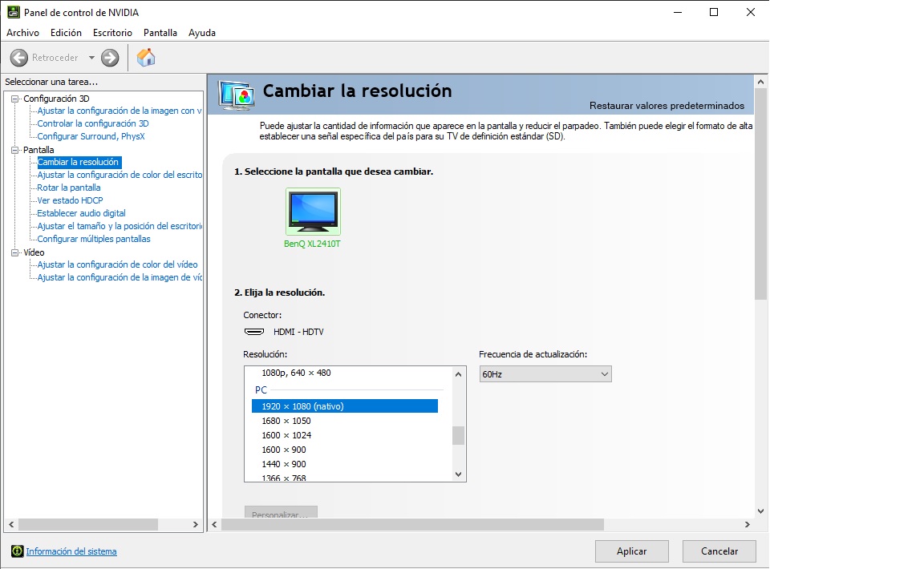Click the forward arrow icon in toolbar
The image size is (924, 569).
click(110, 58)
